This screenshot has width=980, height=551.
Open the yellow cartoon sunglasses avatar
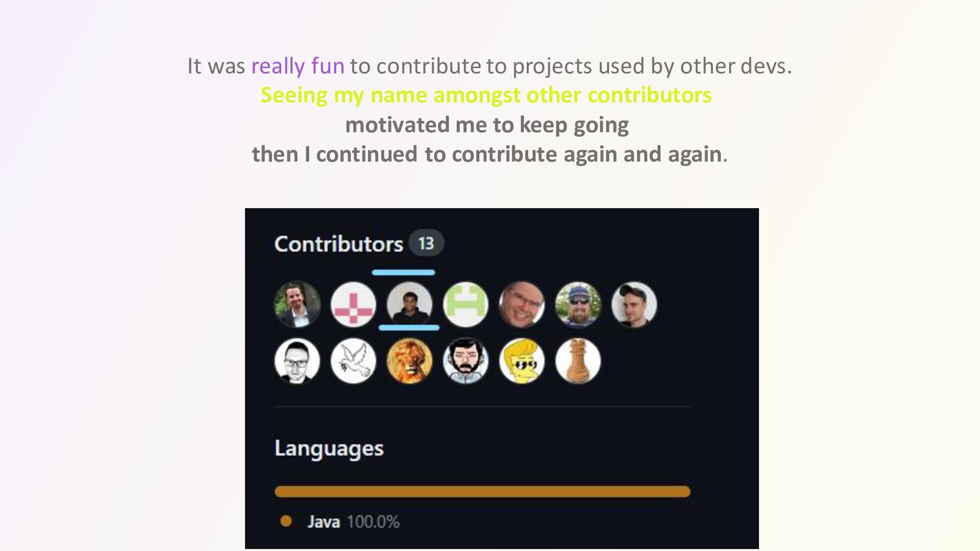[522, 361]
